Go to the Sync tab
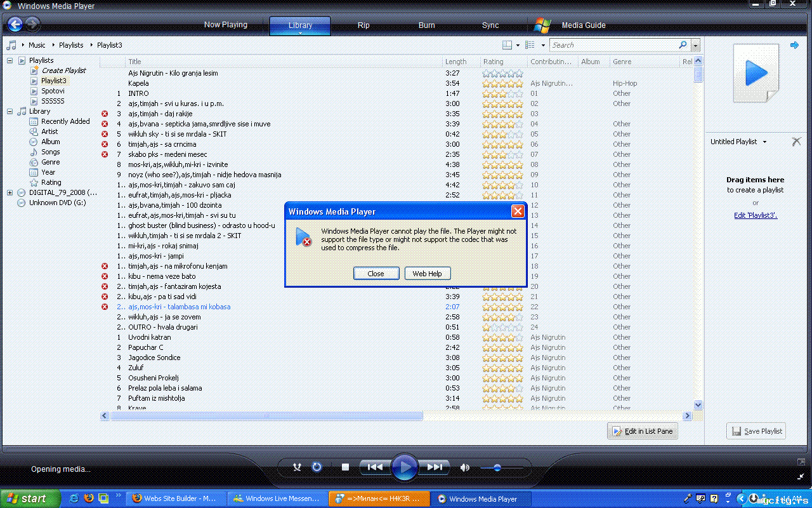The height and width of the screenshot is (508, 812). (x=490, y=25)
